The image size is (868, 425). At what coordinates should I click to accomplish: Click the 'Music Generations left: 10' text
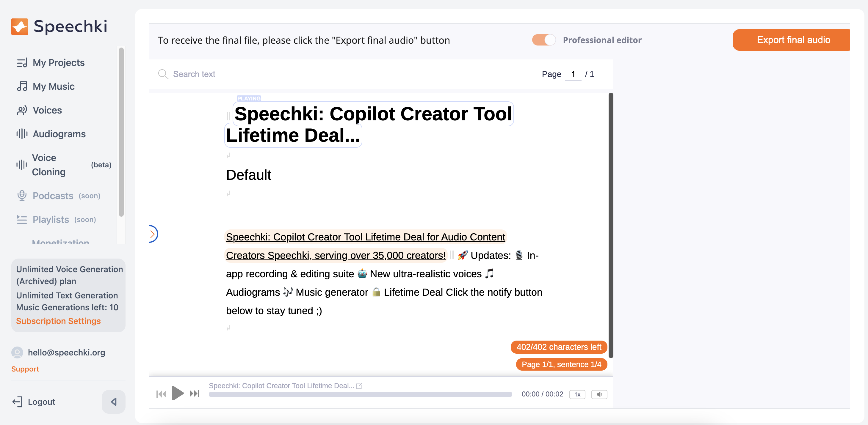tap(67, 308)
